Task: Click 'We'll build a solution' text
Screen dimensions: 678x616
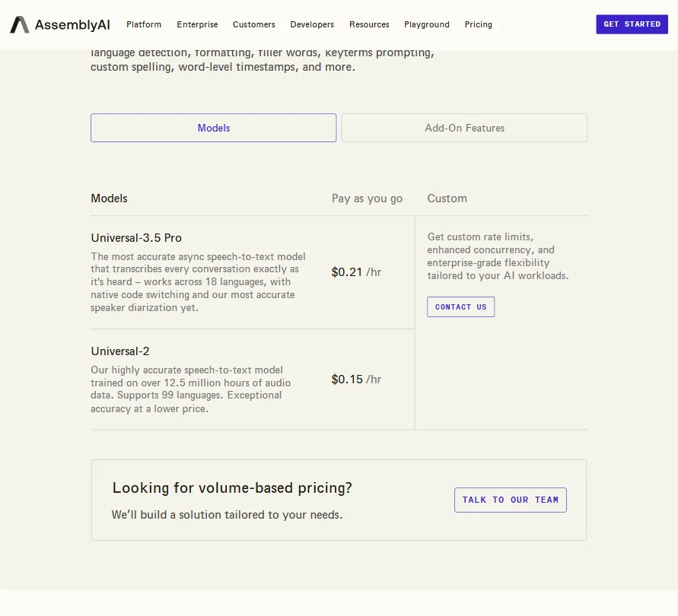Action: coord(227,515)
